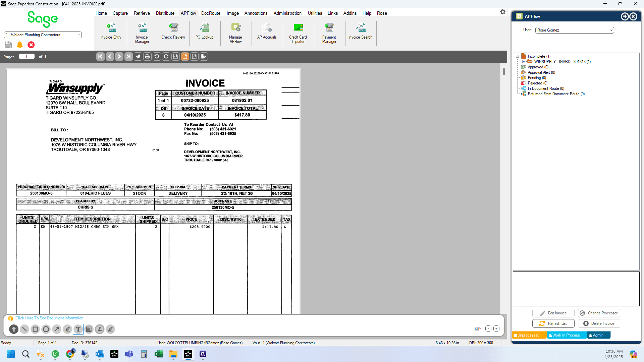Open the Click Here To See Document Information link
This screenshot has height=362, width=644.
click(x=49, y=318)
